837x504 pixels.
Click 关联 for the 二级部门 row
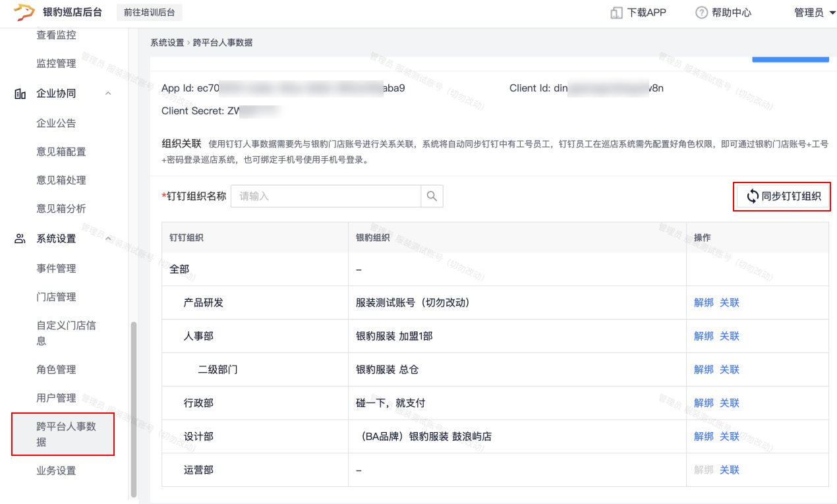[x=730, y=370]
